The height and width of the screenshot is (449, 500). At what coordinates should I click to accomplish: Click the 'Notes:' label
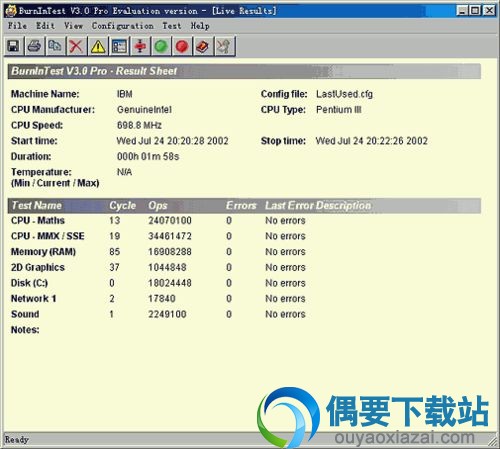tap(25, 330)
